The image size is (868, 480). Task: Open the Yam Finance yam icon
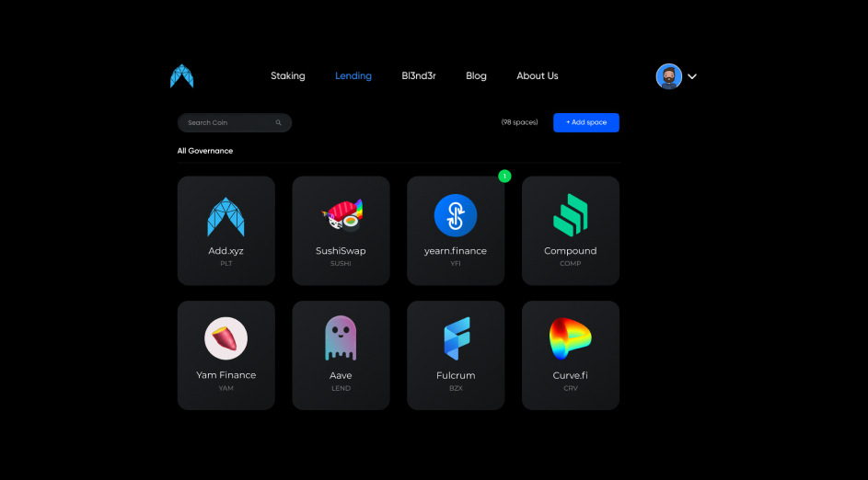tap(226, 338)
